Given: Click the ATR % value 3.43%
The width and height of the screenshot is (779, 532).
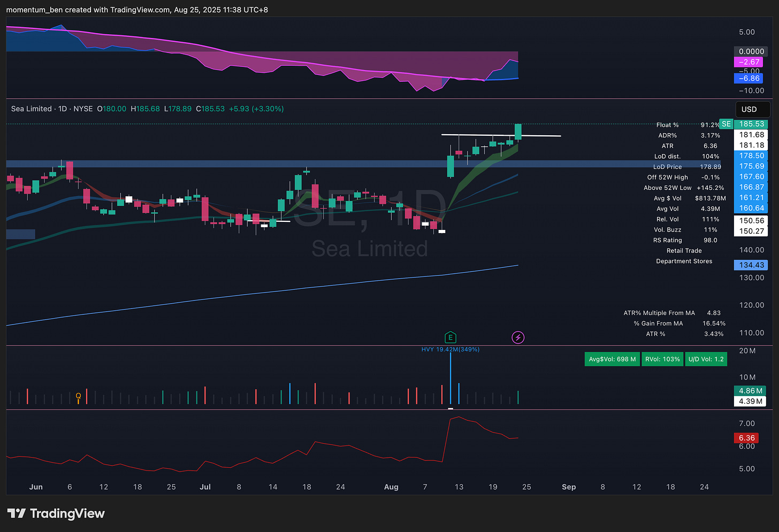Looking at the screenshot, I should [x=714, y=334].
